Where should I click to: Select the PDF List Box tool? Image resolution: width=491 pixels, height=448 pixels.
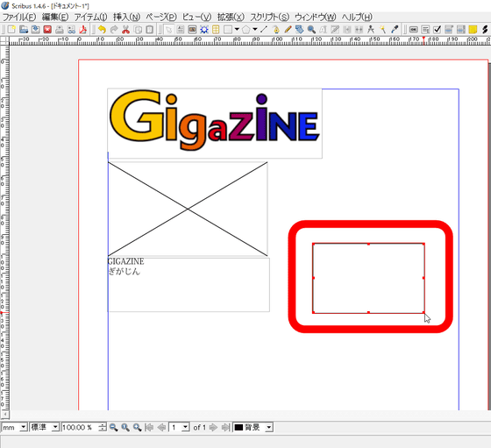pos(461,30)
